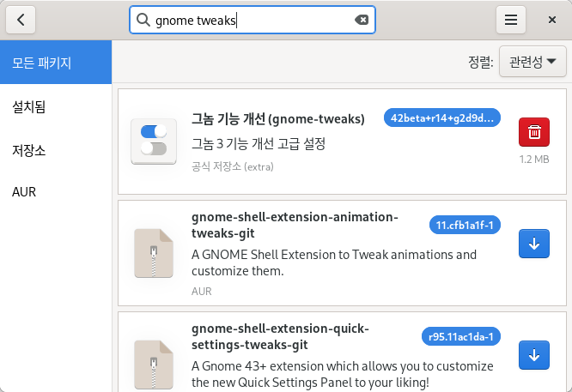Install gnome-shell-extension-quick-settings-tweaks-git via download arrow

click(x=534, y=355)
